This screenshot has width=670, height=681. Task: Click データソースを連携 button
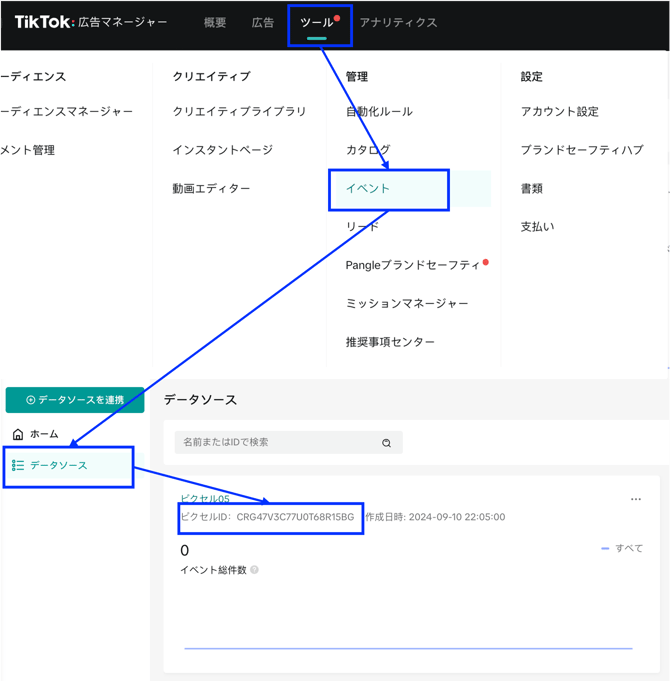click(75, 400)
